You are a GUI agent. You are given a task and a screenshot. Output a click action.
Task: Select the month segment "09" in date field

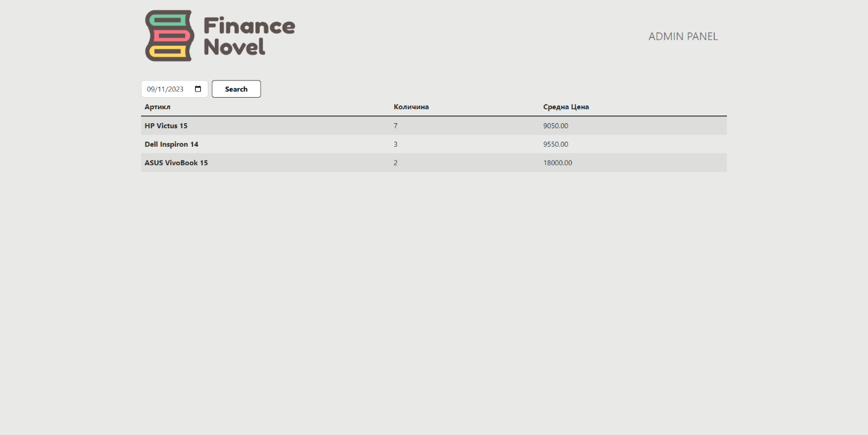click(151, 89)
